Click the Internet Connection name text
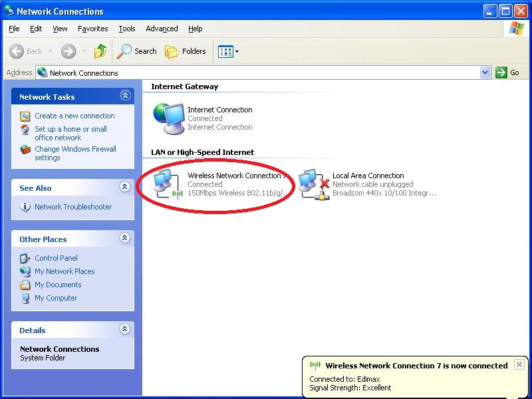Viewport: 532px width, 399px height. 220,110
